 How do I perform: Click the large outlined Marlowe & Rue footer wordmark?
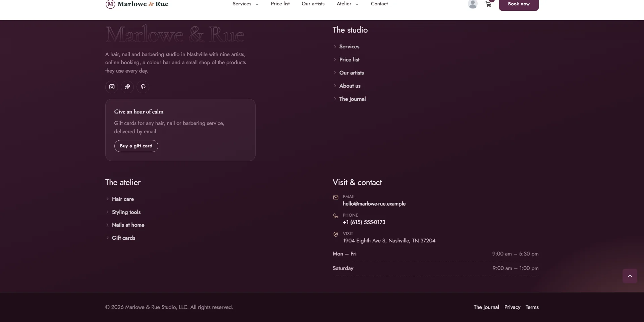pyautogui.click(x=175, y=34)
